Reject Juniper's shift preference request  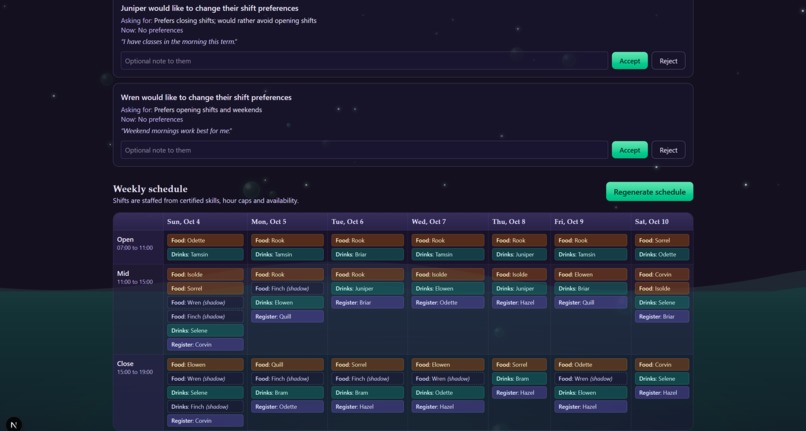pyautogui.click(x=668, y=61)
